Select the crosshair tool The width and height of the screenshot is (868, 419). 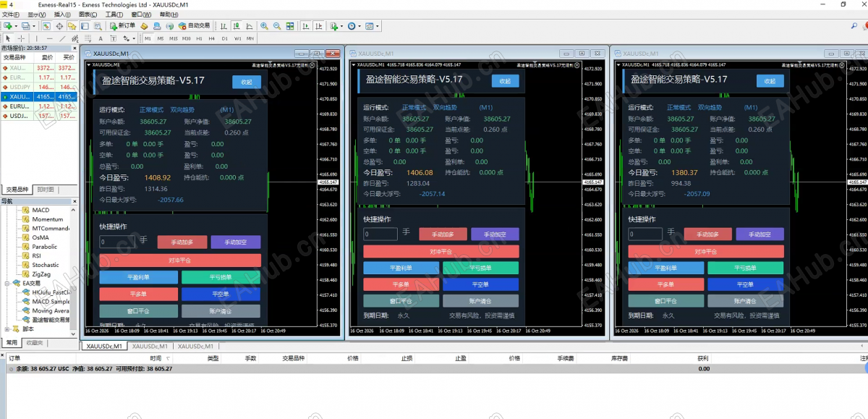click(x=21, y=38)
